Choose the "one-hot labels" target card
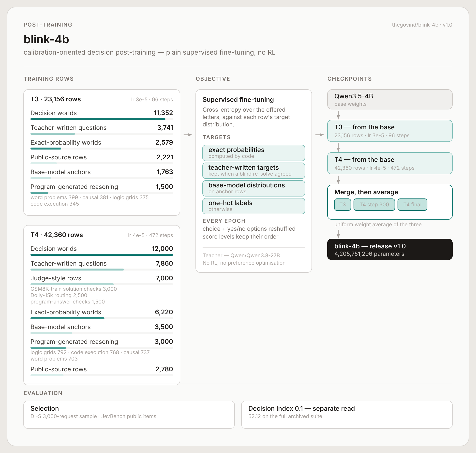The image size is (476, 453). 254,206
